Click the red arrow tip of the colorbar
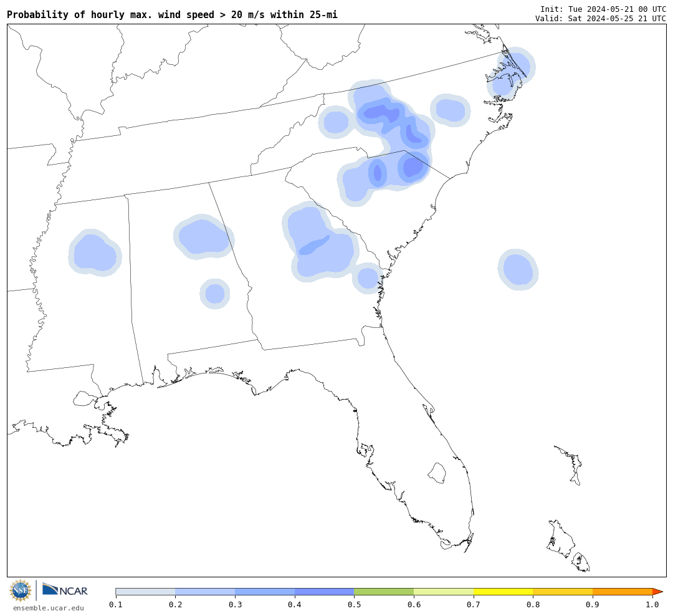Viewport: 673px width, 616px height. tap(657, 592)
